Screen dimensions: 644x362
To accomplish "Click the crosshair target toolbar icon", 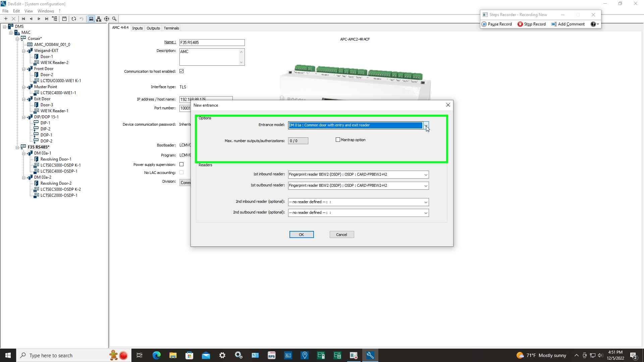I will coord(107,19).
